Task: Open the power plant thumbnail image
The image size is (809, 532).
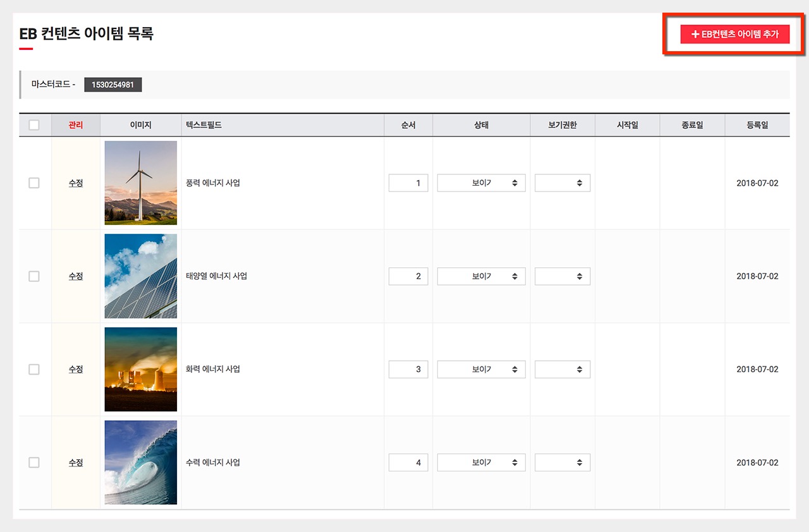Action: 141,369
